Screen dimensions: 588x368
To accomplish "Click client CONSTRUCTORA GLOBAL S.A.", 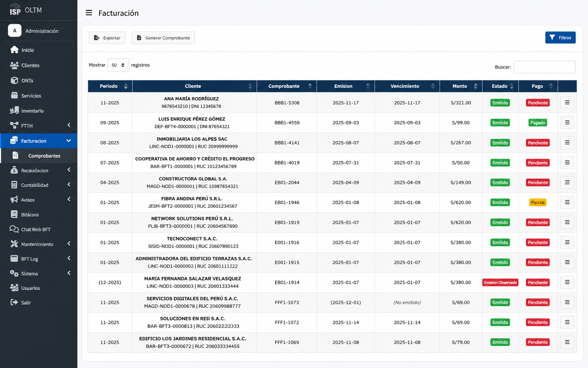I will 193,179.
